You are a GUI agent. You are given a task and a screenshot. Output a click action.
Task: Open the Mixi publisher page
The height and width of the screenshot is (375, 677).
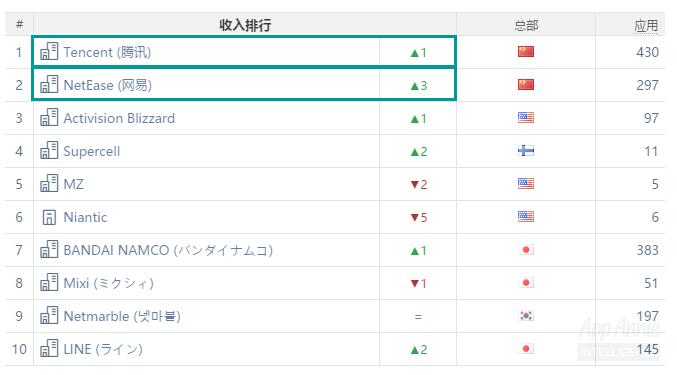pos(108,283)
